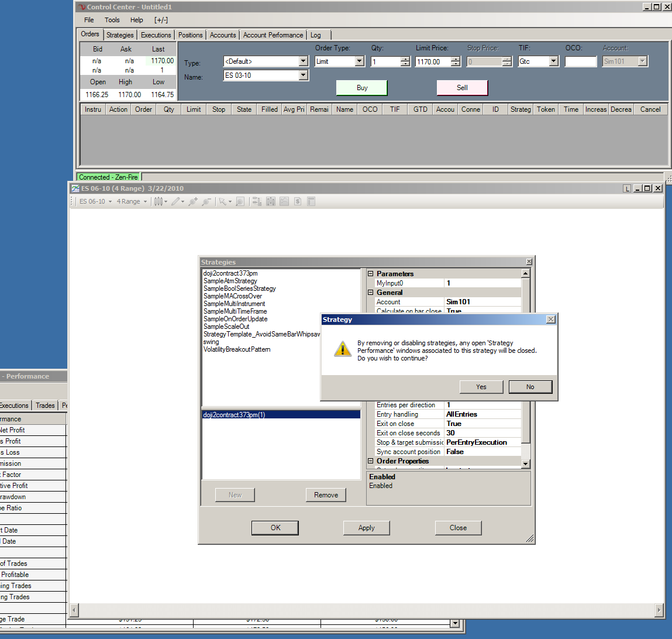Viewport: 672px width, 639px height.
Task: Open the data series candlestick window icon
Action: (271, 201)
